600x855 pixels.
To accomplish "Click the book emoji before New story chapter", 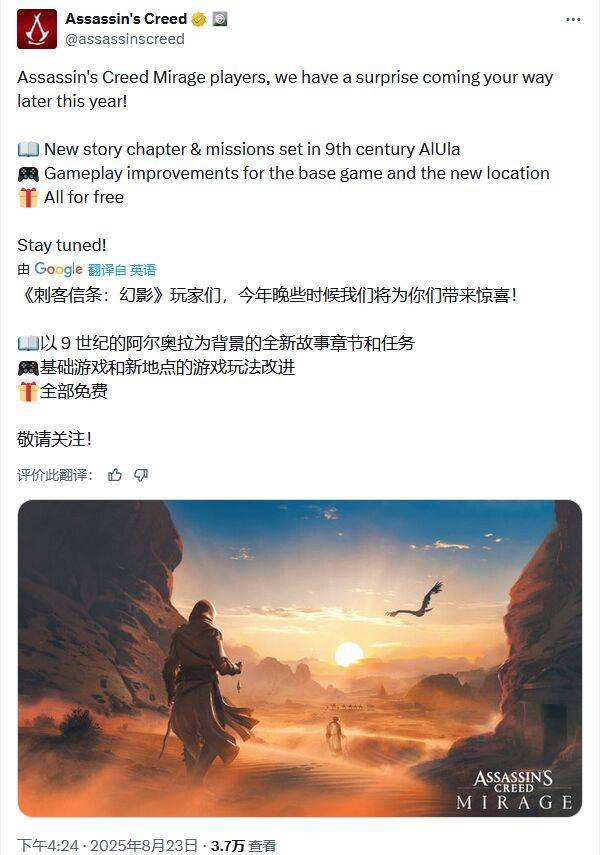I will [x=28, y=149].
